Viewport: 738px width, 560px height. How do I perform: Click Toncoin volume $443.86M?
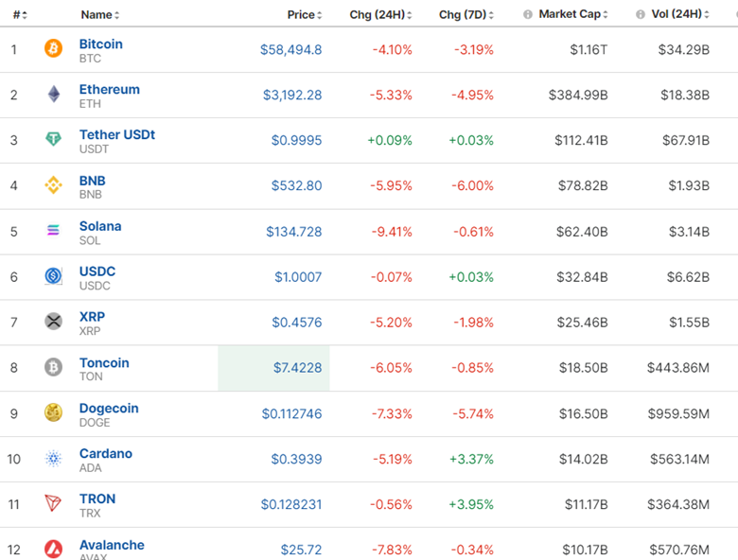(677, 368)
